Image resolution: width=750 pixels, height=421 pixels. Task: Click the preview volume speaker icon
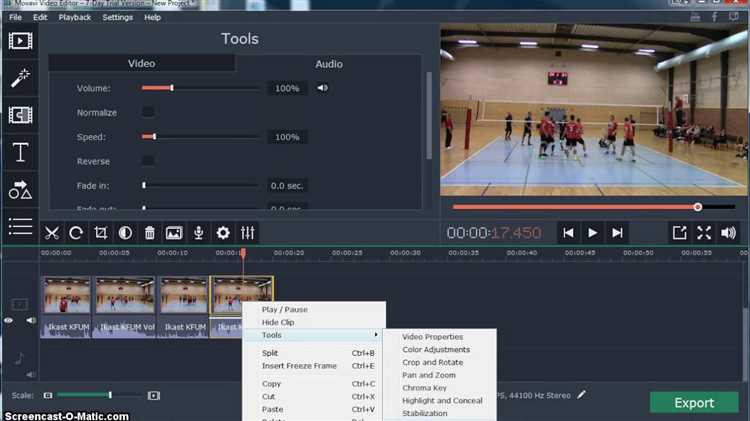(x=728, y=233)
